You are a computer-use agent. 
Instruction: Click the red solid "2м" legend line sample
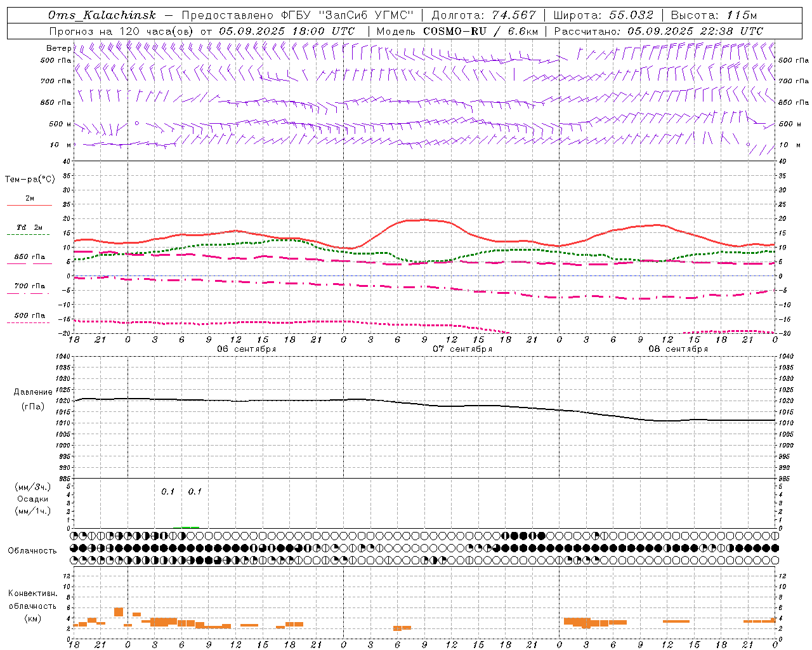[29, 206]
